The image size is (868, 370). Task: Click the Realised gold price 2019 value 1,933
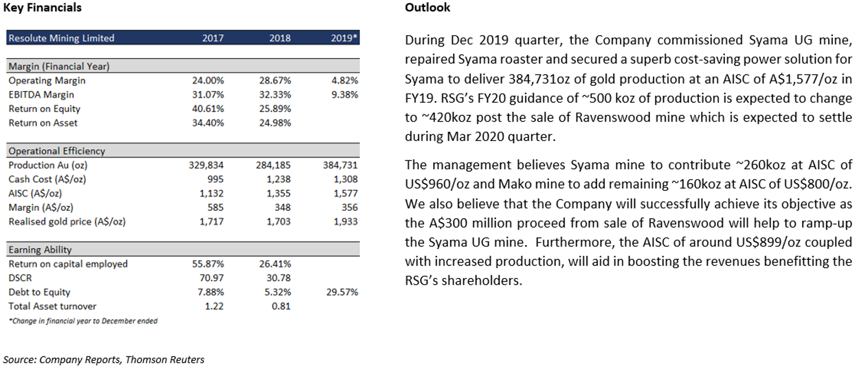pos(346,221)
